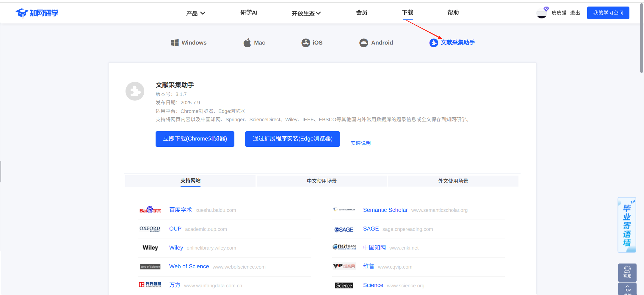Open 客服 customer service widget

(627, 272)
